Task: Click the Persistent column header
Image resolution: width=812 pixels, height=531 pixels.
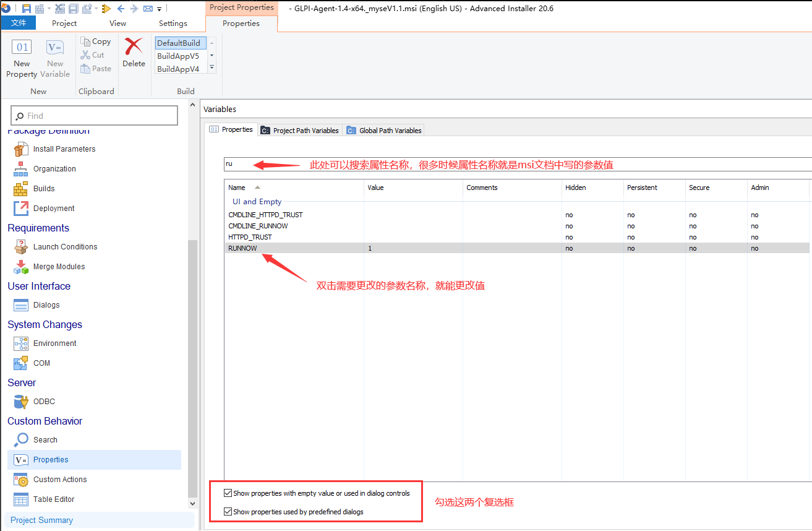Action: [654, 188]
